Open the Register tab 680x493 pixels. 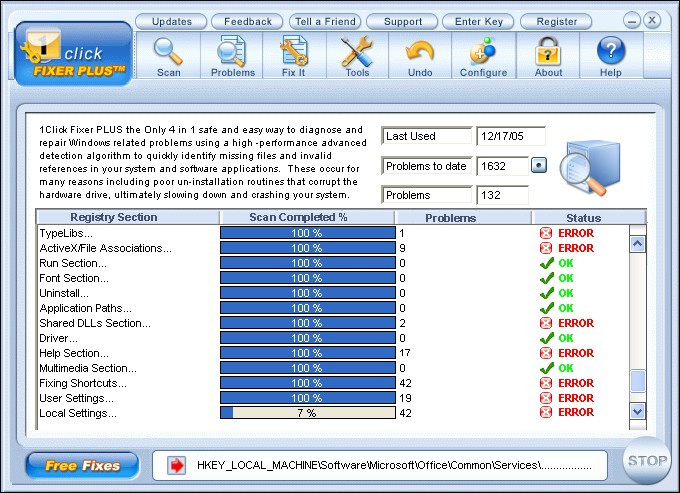pos(556,21)
